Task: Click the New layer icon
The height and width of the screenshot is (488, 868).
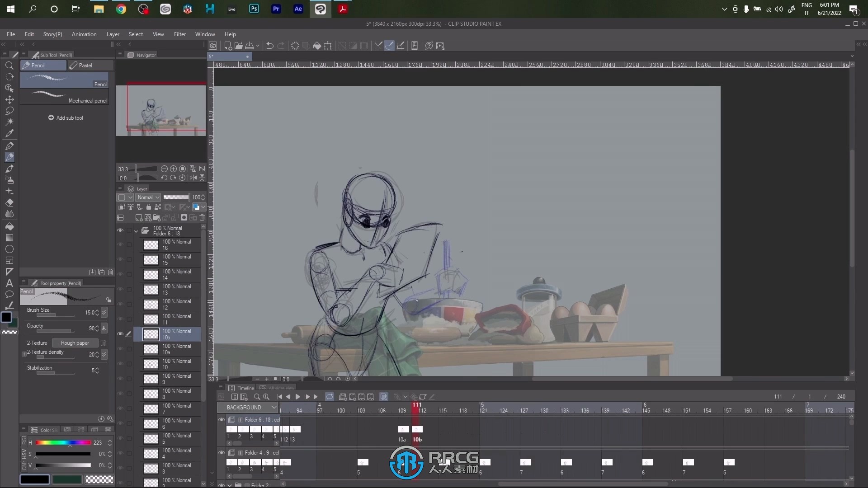Action: click(136, 217)
